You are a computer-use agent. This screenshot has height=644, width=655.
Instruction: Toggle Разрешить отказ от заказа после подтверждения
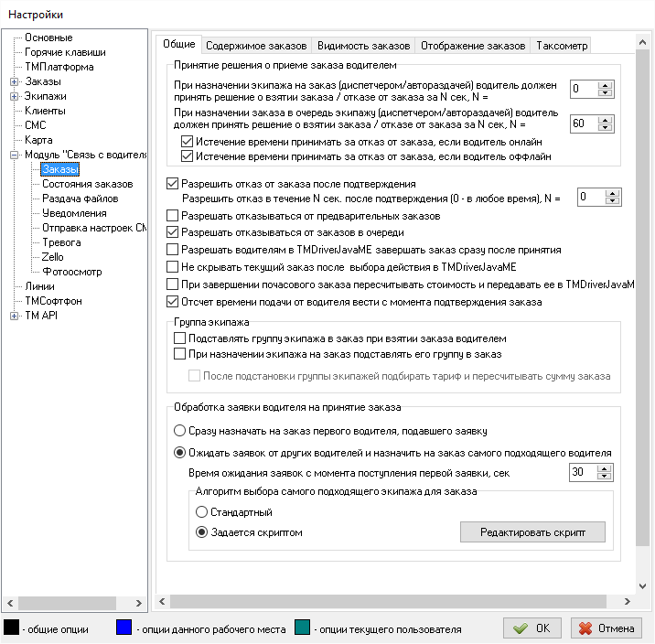(x=174, y=184)
